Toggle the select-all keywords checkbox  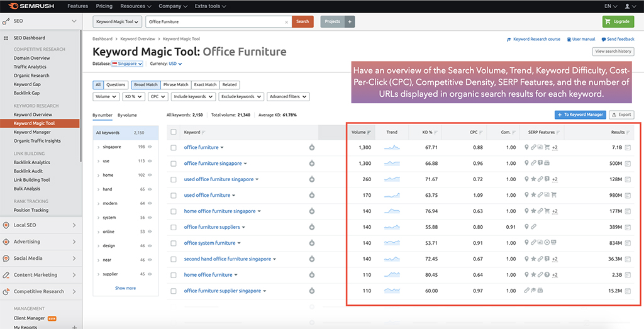(x=174, y=132)
